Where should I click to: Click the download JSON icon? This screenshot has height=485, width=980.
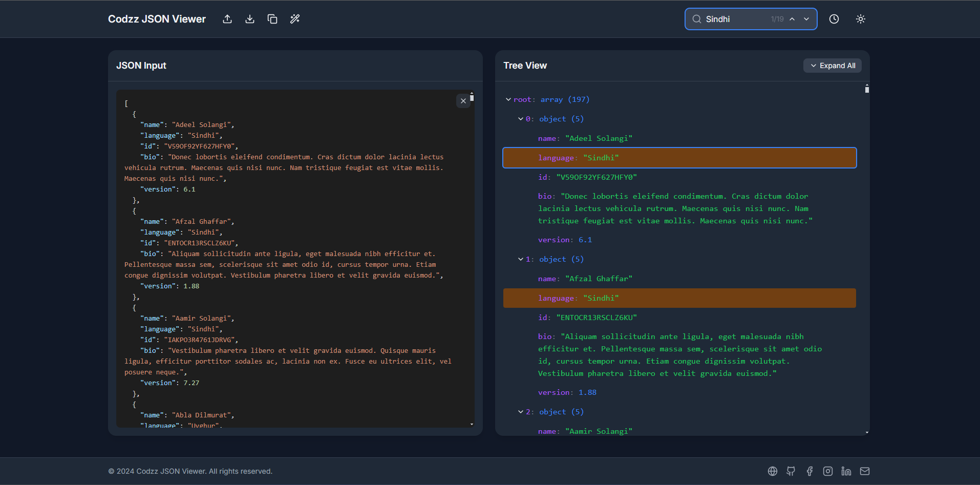pyautogui.click(x=250, y=19)
